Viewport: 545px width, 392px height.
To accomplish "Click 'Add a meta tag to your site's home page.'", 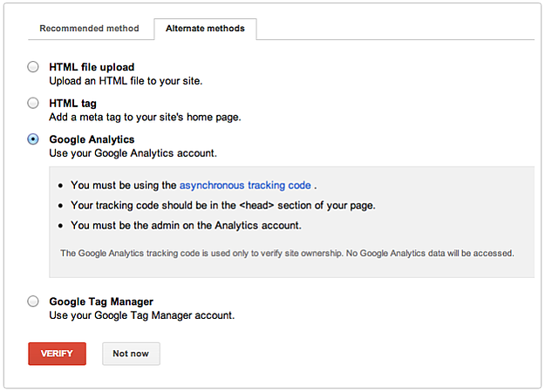I will coord(145,117).
